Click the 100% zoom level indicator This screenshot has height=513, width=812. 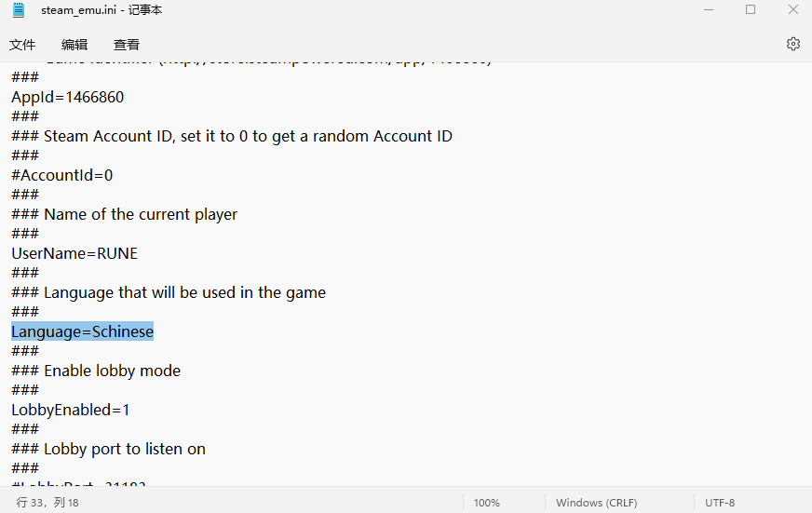coord(486,503)
